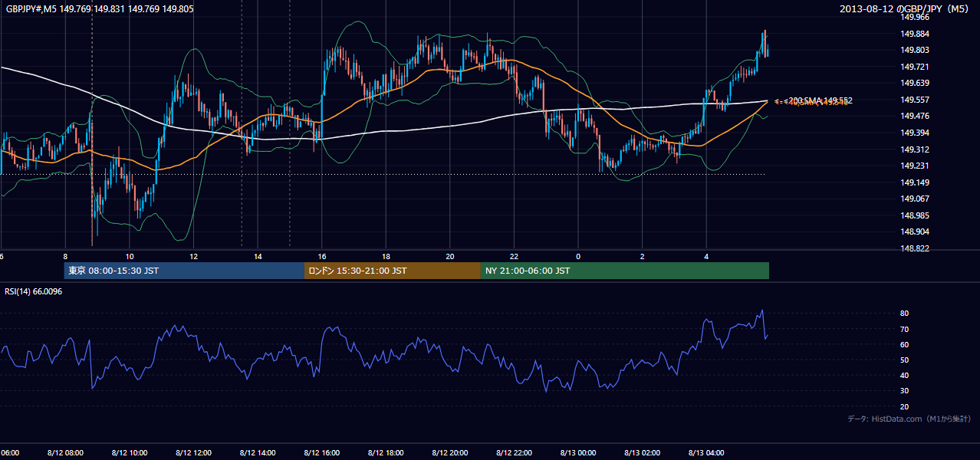The height and width of the screenshot is (460, 980).
Task: Click RSI scale level 30
Action: (904, 391)
